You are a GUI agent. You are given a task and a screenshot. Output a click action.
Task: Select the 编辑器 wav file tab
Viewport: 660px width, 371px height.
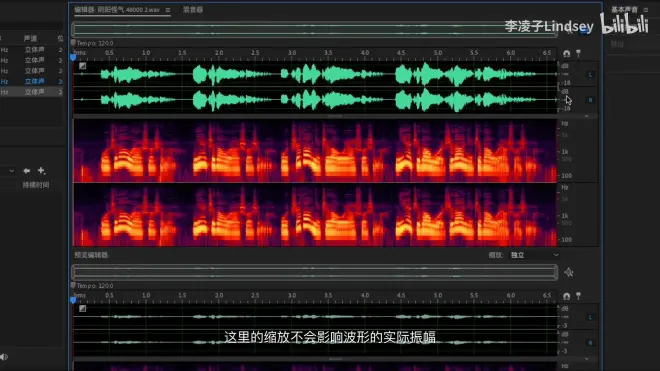click(x=117, y=9)
